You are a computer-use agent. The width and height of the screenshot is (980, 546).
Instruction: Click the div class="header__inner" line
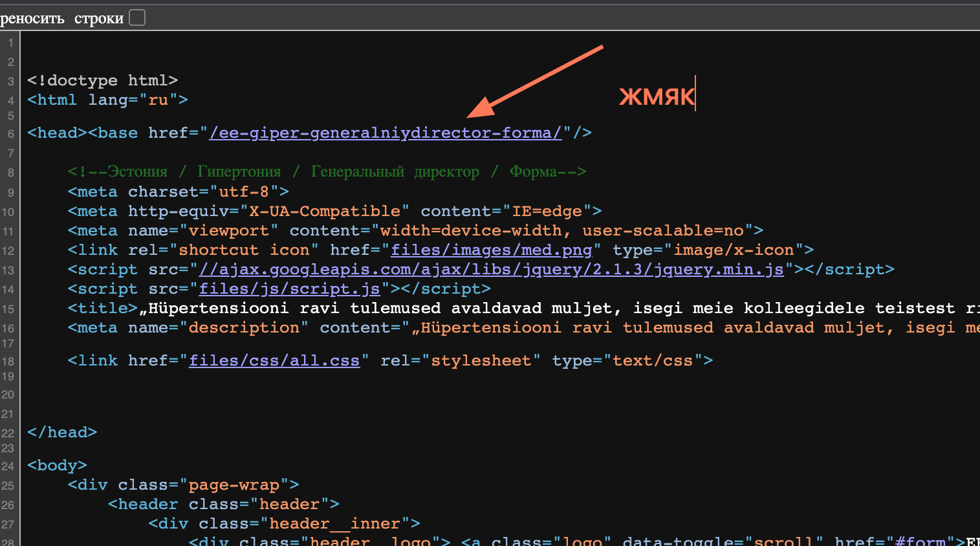285,523
